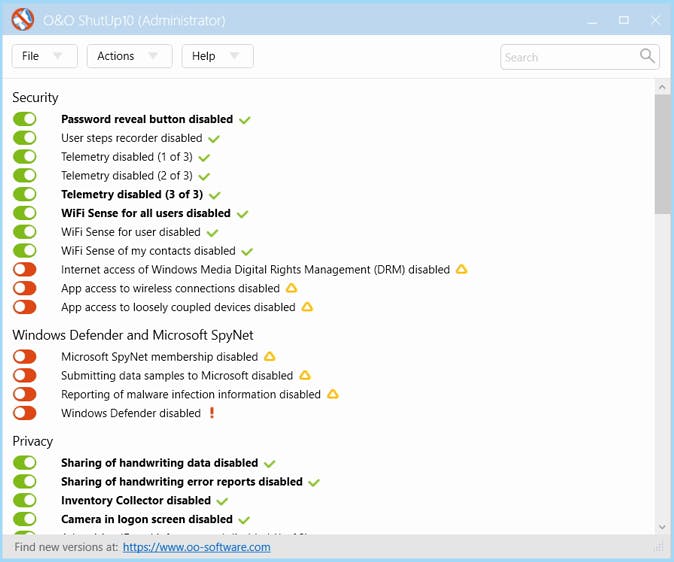Image resolution: width=674 pixels, height=562 pixels.
Task: Enable App access to loosely coupled devices switch
Action: tap(25, 307)
